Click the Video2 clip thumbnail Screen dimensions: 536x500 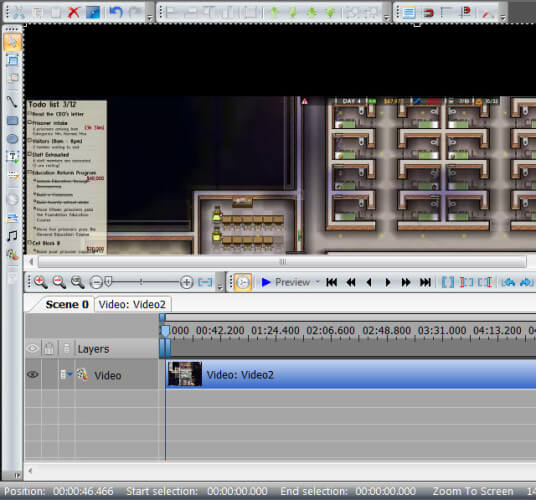(185, 374)
